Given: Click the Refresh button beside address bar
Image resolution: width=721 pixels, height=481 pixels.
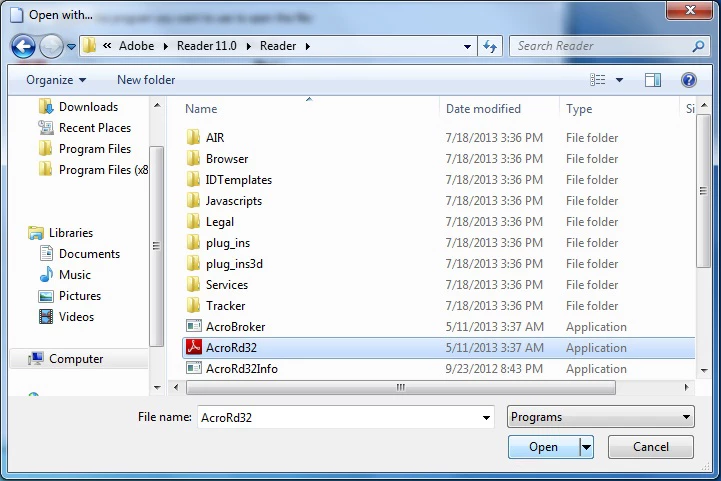Looking at the screenshot, I should click(490, 46).
